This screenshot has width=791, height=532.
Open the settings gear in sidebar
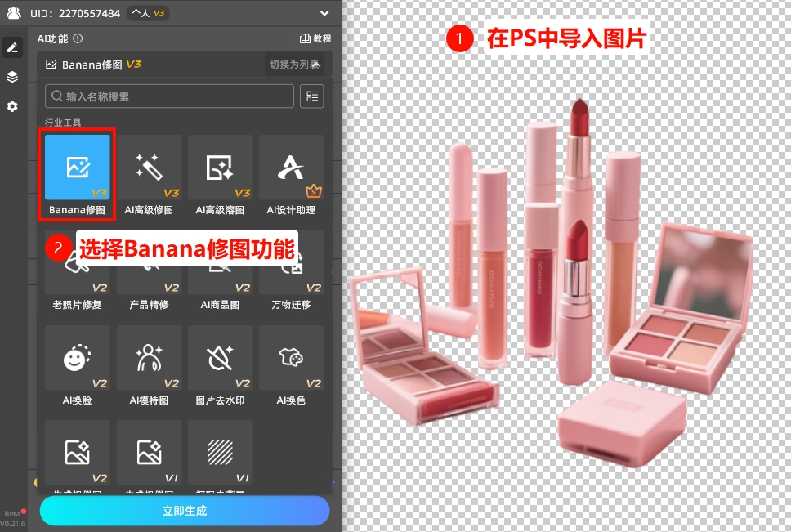coord(12,106)
